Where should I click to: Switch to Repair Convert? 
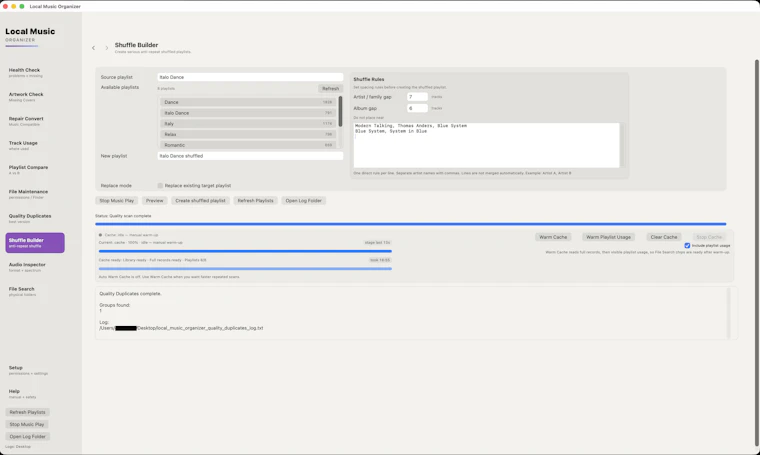(35, 121)
